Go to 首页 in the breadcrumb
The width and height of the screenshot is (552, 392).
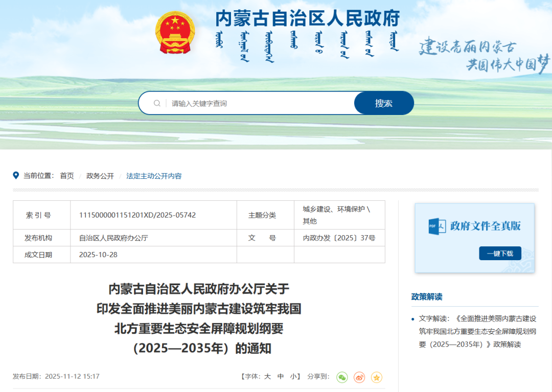[67, 176]
